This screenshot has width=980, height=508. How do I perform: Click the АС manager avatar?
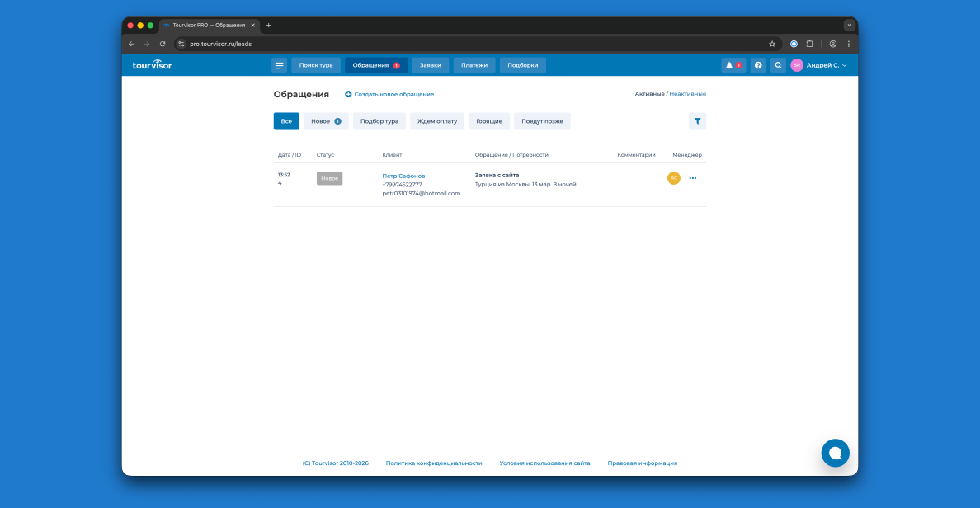click(x=674, y=177)
